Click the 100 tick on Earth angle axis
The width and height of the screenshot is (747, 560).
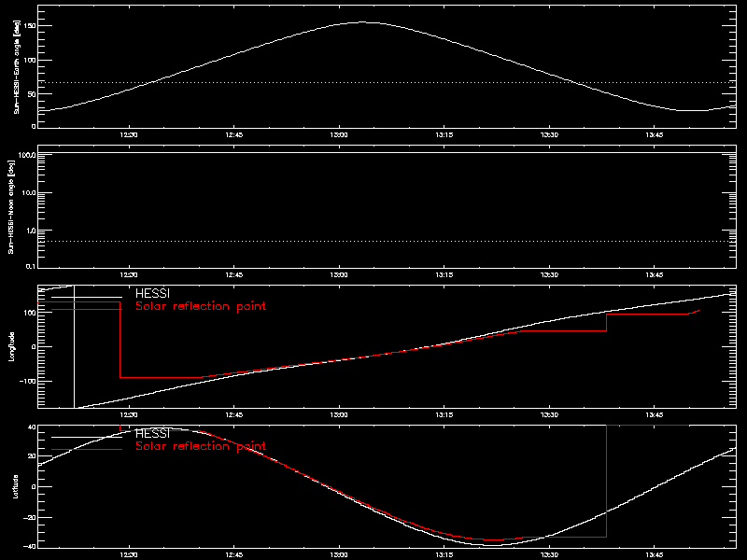coord(30,60)
